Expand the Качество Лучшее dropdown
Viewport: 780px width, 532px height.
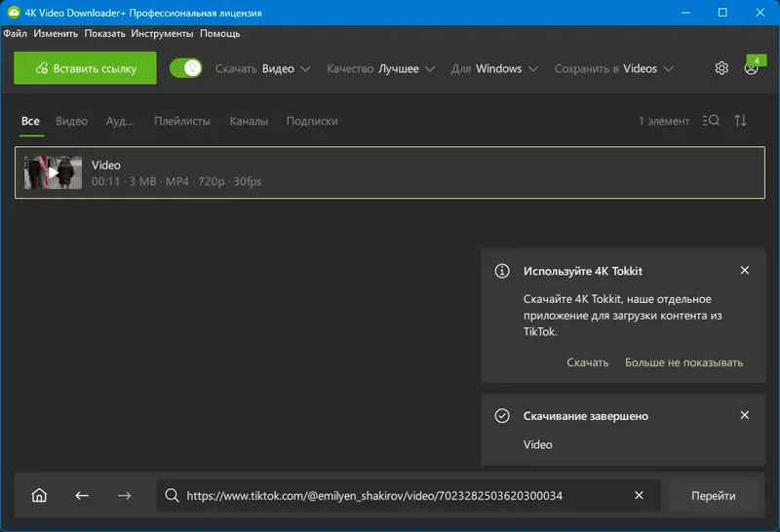coord(380,68)
